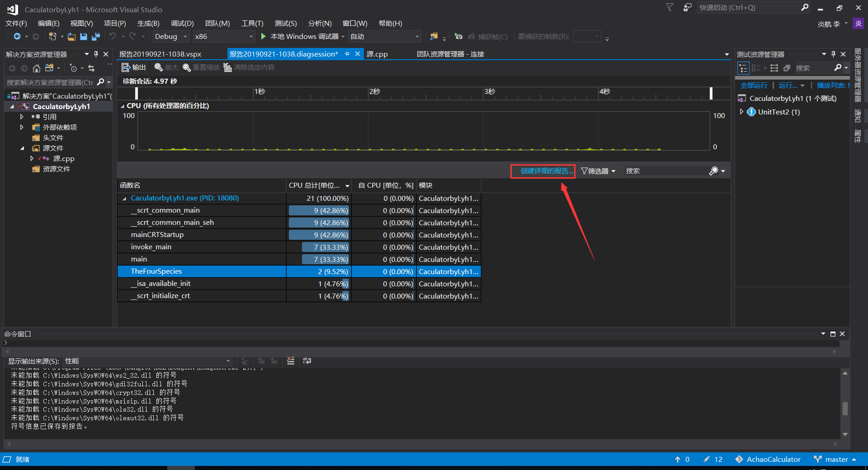Select the TheFourSpecies function row
The height and width of the screenshot is (470, 868).
(299, 271)
